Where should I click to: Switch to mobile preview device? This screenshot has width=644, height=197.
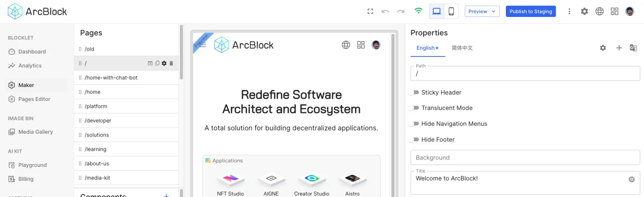coord(451,11)
